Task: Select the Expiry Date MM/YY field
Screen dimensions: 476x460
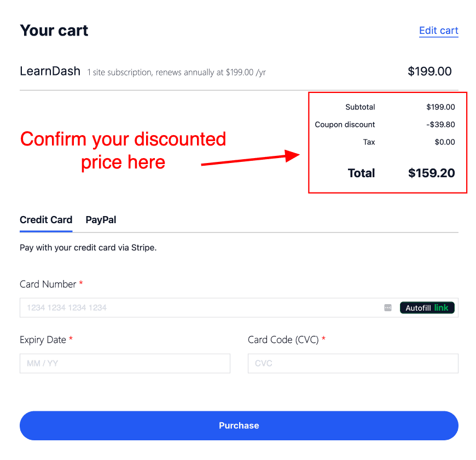Action: (x=125, y=363)
